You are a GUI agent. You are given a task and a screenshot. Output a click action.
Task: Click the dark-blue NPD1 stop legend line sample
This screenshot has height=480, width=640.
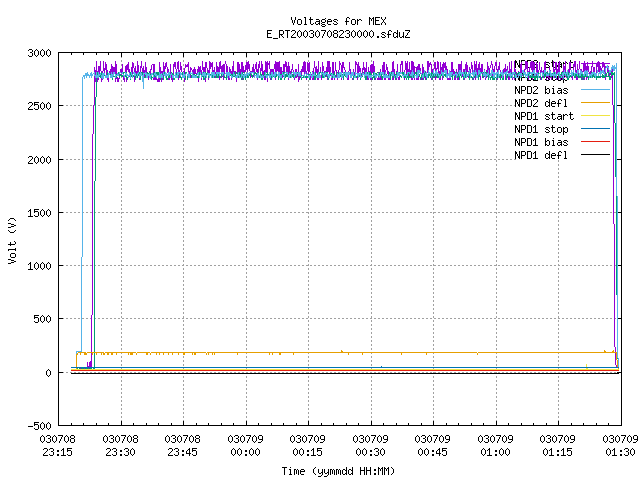pos(595,129)
